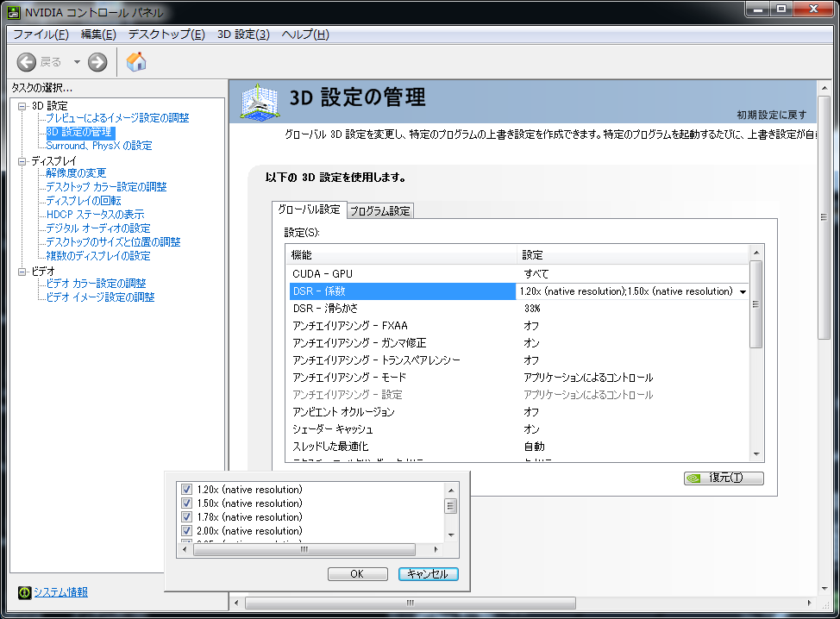
Task: Click the キャンセル button
Action: click(428, 574)
